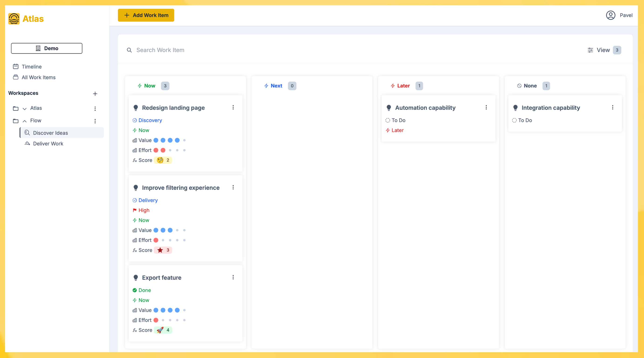Click the Atlas logo icon
This screenshot has width=644, height=358.
point(14,19)
